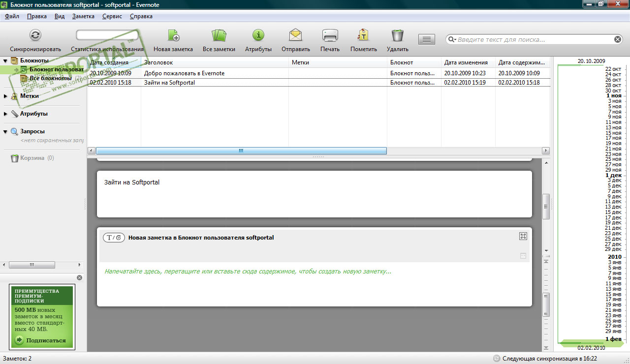This screenshot has height=364, width=630.
Task: Click the 1 дек timeline marker
Action: click(613, 175)
